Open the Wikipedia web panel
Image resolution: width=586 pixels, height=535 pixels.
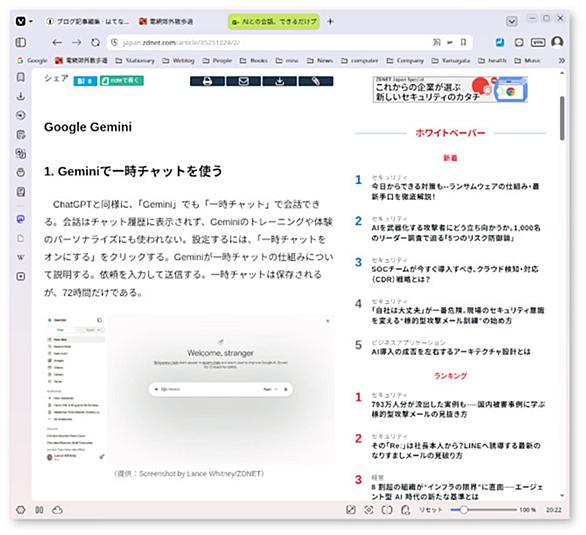21,257
